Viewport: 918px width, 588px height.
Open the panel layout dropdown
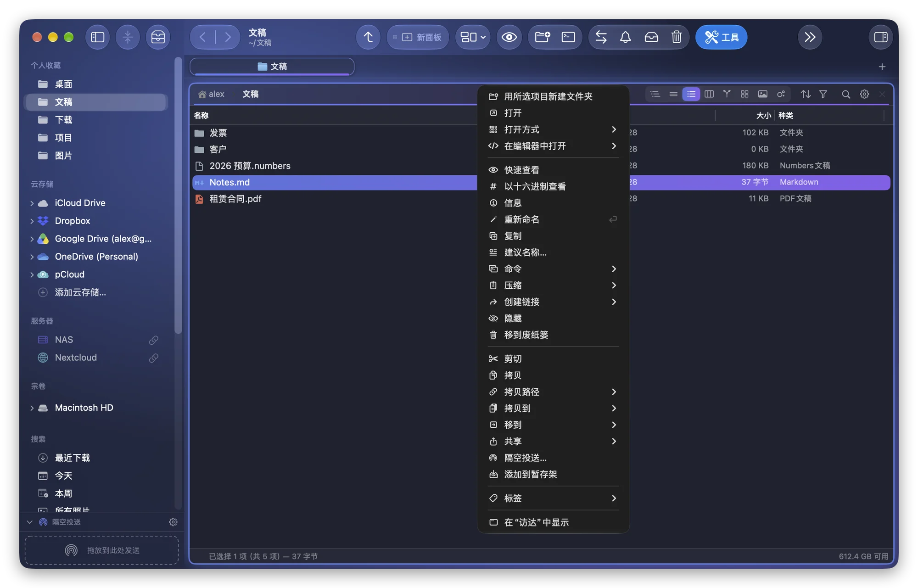tap(473, 37)
